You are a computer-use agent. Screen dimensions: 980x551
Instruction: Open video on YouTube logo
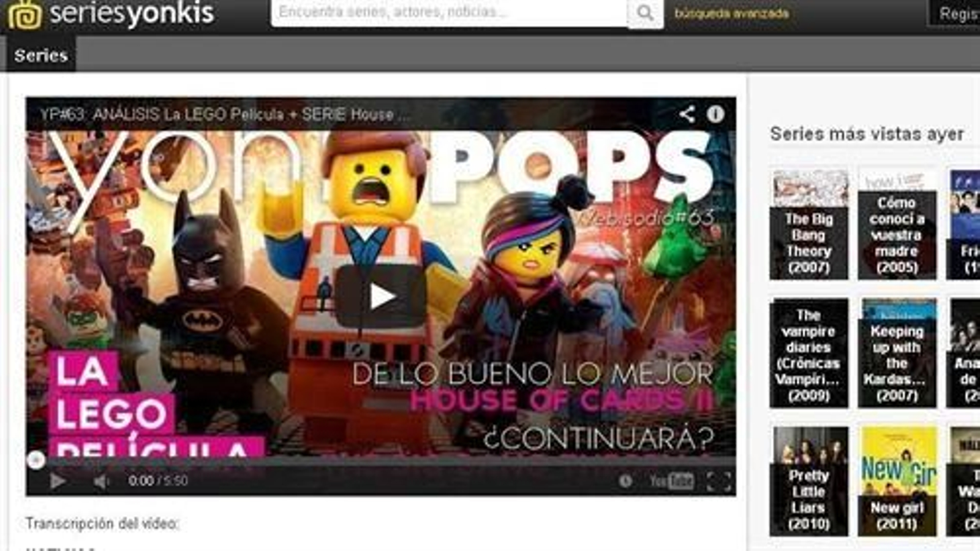tap(672, 481)
